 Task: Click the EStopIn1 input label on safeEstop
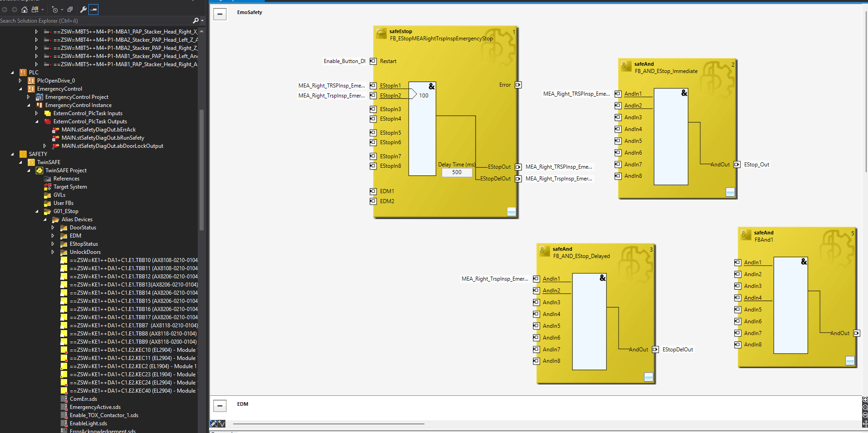(x=390, y=86)
